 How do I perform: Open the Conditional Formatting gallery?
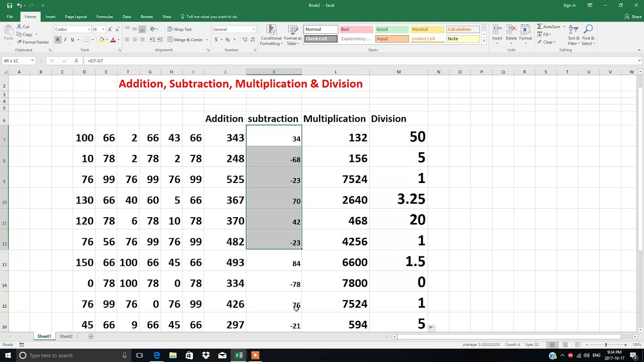click(x=271, y=36)
